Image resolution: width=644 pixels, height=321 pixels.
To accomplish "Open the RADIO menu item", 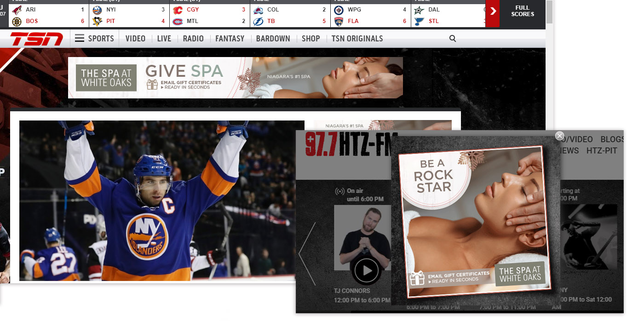I will point(193,39).
